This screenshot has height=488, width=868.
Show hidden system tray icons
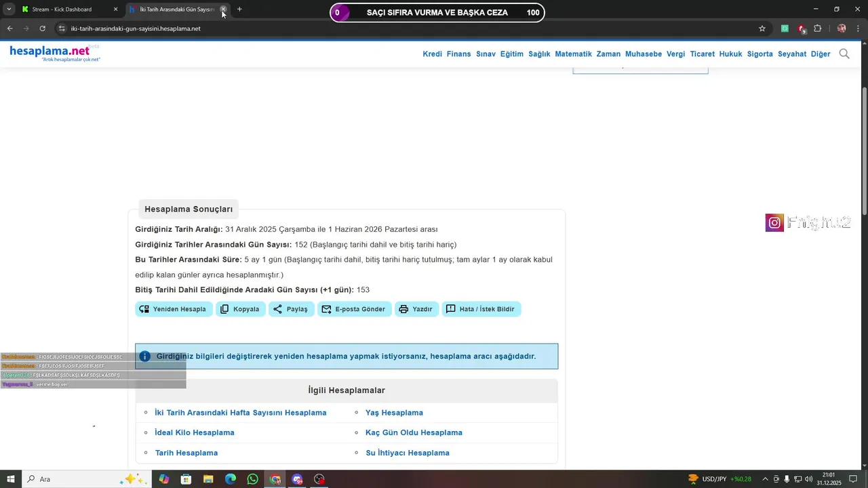(x=765, y=479)
